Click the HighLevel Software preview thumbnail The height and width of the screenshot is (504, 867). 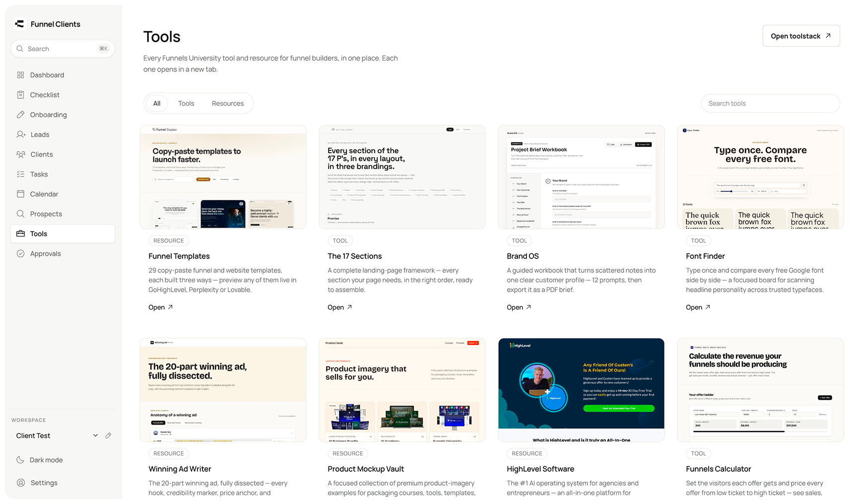[x=581, y=390]
